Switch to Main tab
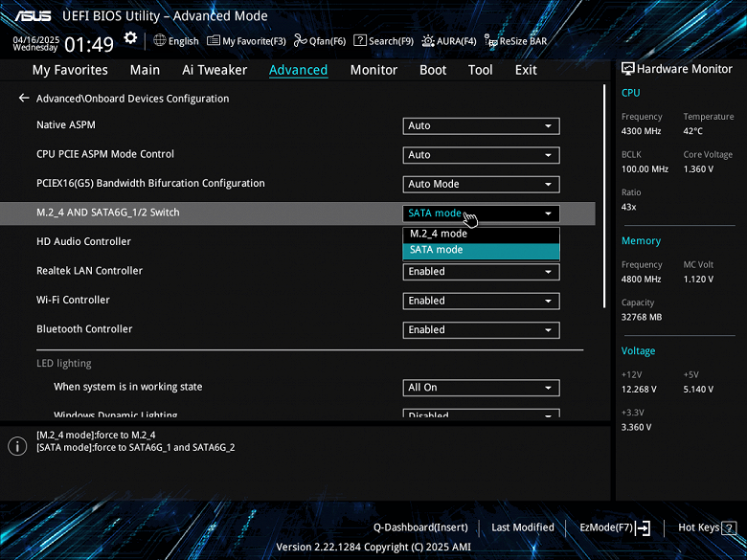Screen dimensions: 747x560 pyautogui.click(x=145, y=70)
